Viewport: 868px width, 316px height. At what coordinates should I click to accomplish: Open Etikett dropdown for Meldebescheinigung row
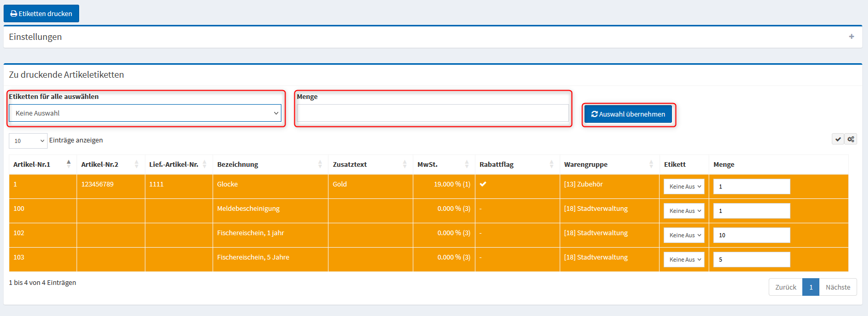[684, 211]
